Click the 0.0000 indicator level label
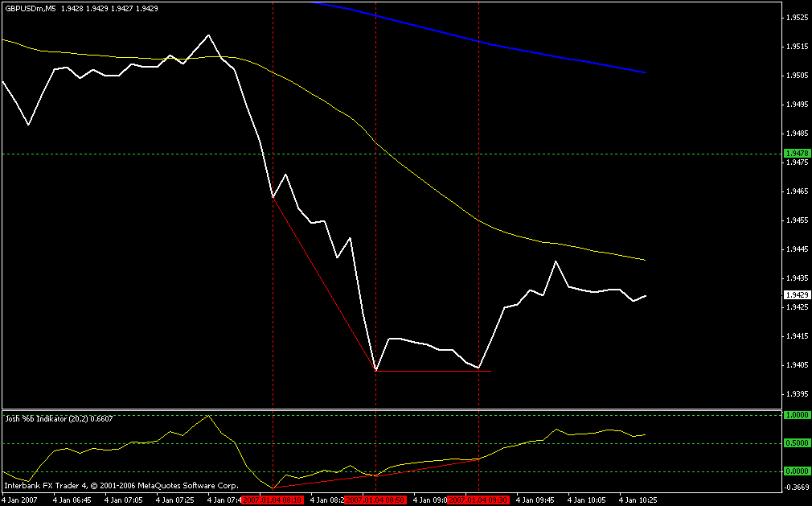Image resolution: width=812 pixels, height=506 pixels. (798, 472)
